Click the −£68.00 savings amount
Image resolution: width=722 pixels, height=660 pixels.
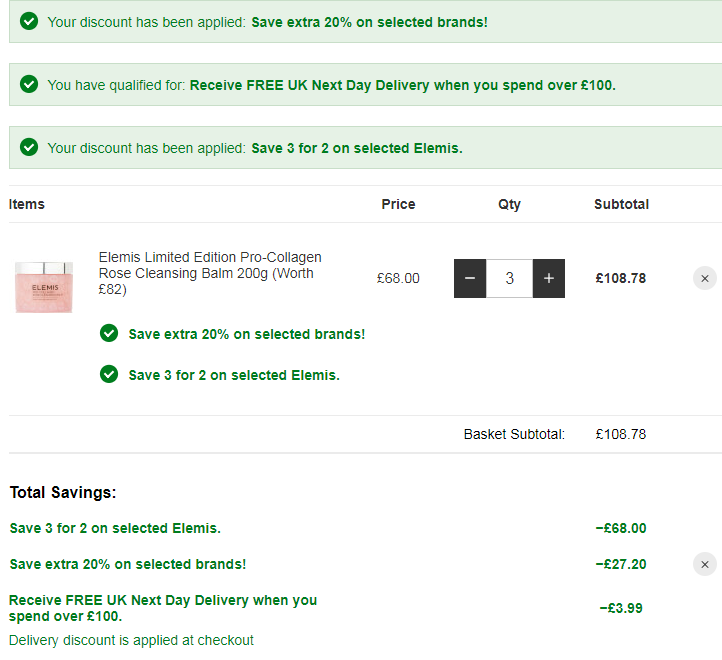coord(621,528)
